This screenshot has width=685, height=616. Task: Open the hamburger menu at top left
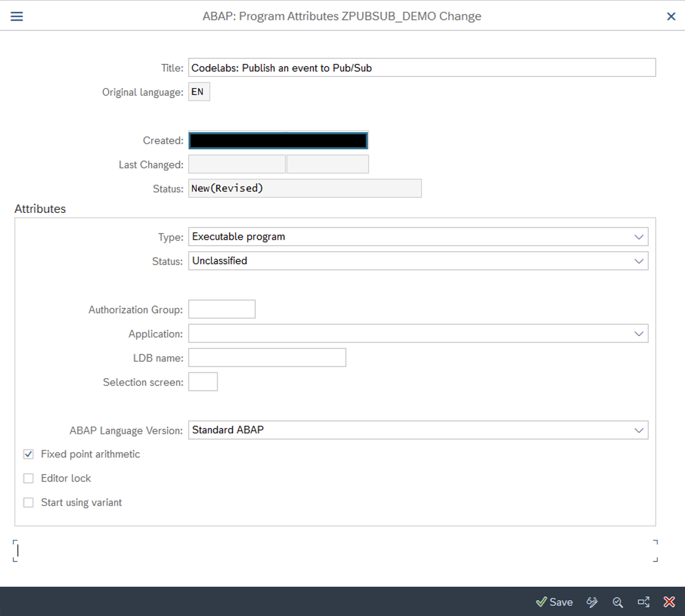(17, 16)
